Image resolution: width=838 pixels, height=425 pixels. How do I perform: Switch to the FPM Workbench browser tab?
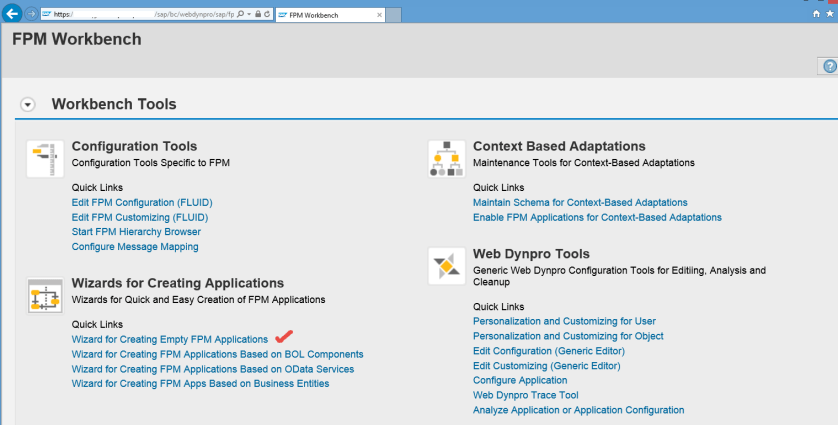pyautogui.click(x=316, y=15)
